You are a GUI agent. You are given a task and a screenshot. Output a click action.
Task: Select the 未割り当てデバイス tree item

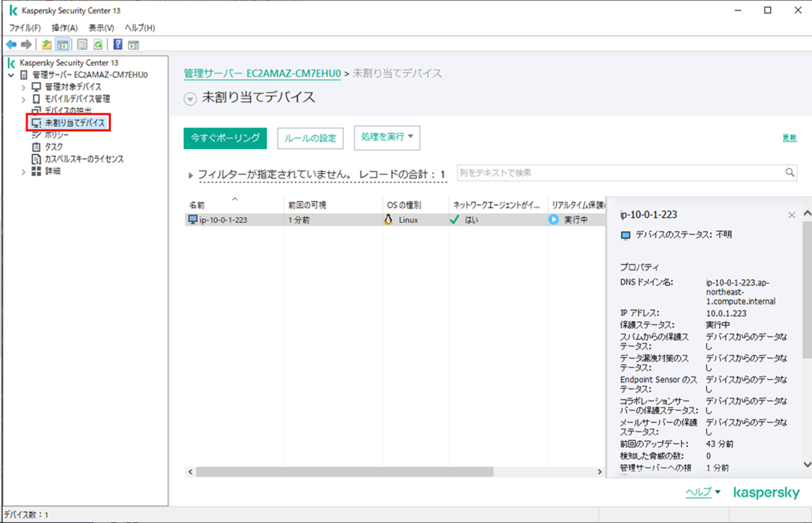74,123
